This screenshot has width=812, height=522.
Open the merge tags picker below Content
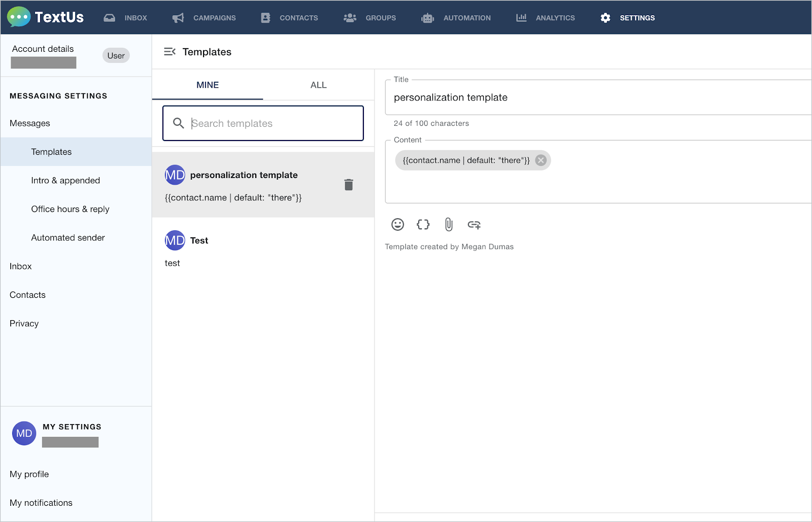423,224
